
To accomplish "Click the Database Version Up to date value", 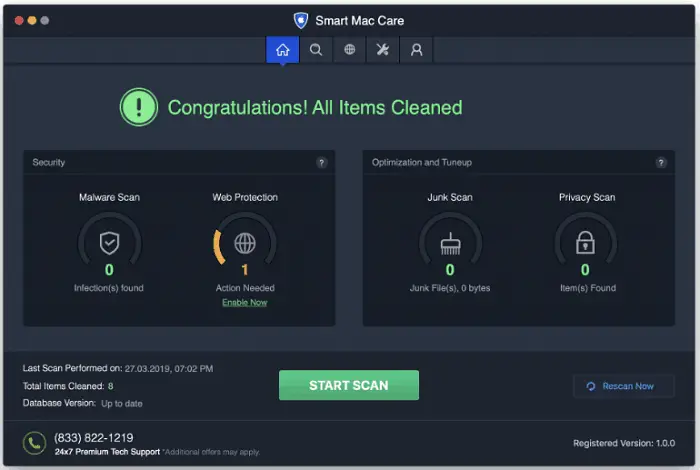I will coord(122,403).
